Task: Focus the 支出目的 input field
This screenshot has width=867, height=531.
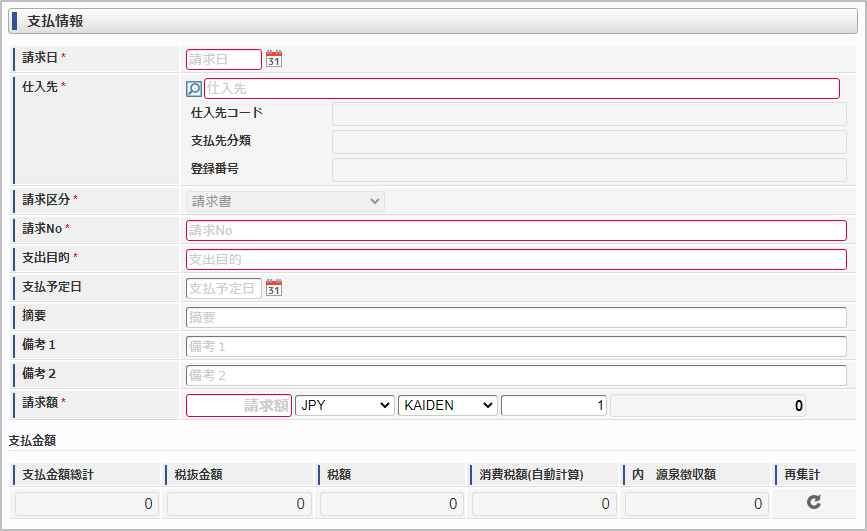Action: tap(516, 259)
